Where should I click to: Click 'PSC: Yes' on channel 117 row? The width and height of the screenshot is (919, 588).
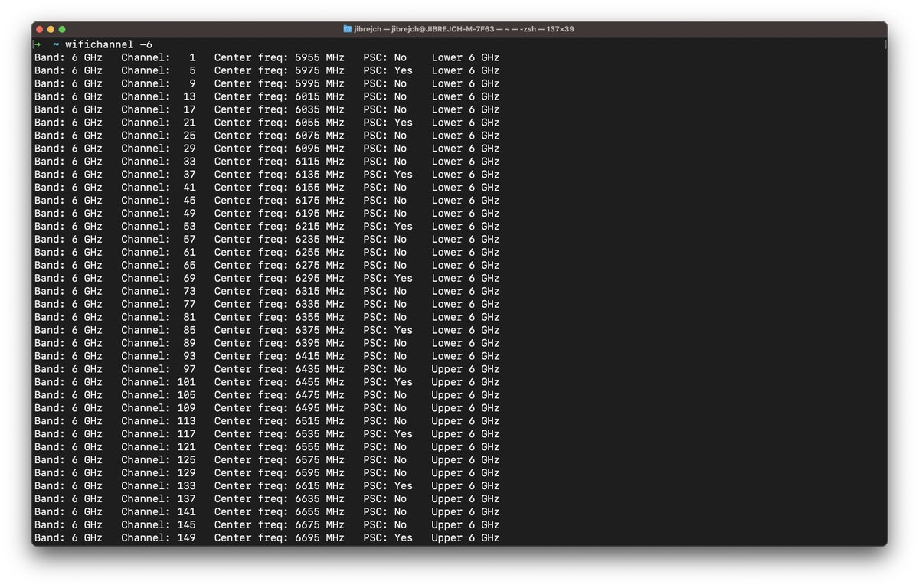(x=388, y=435)
